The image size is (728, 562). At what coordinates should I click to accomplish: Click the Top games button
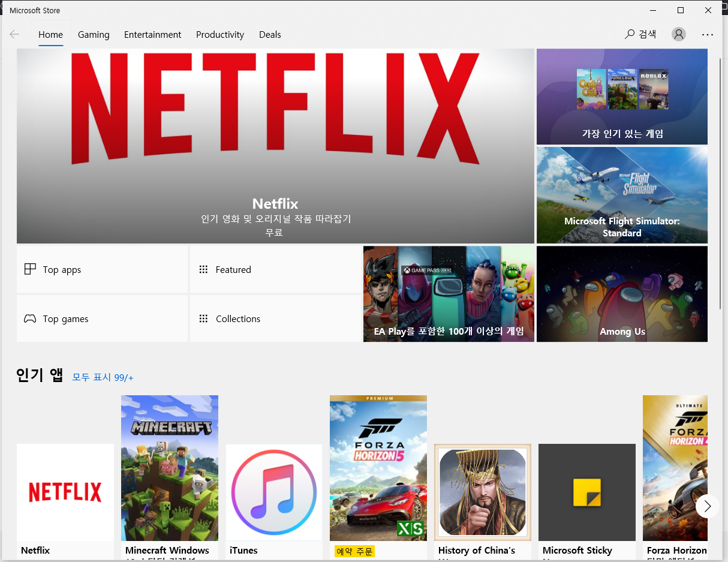point(102,318)
